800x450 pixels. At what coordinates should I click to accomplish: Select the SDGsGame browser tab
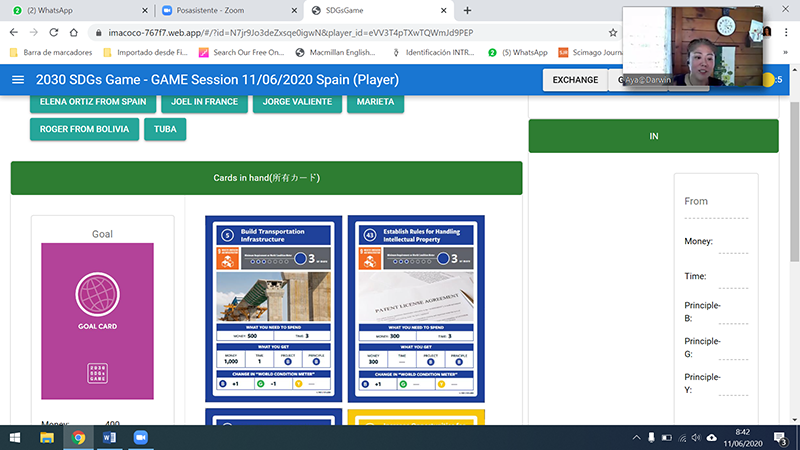(x=377, y=10)
